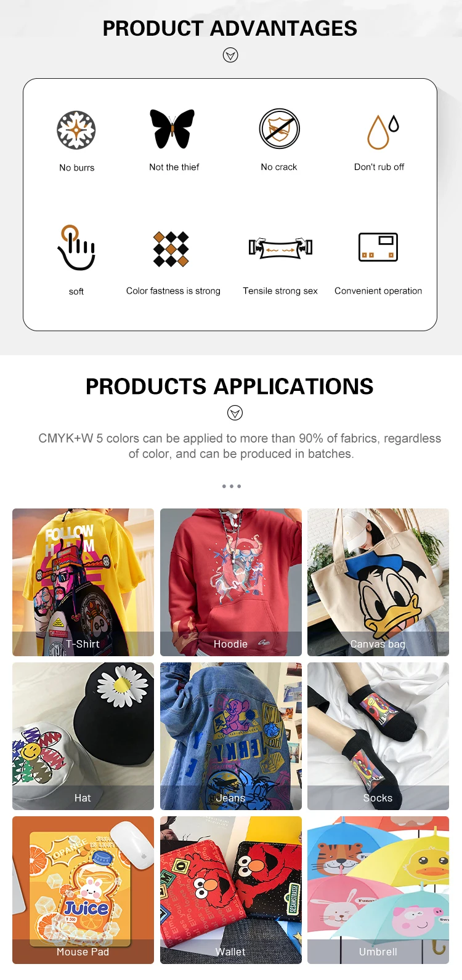Click the No burrs snowflake icon
The width and height of the screenshot is (462, 980).
click(76, 130)
